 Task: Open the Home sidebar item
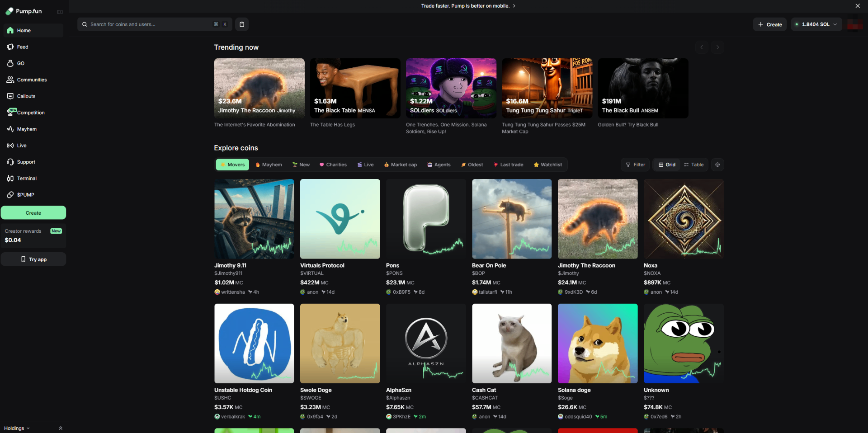point(33,30)
